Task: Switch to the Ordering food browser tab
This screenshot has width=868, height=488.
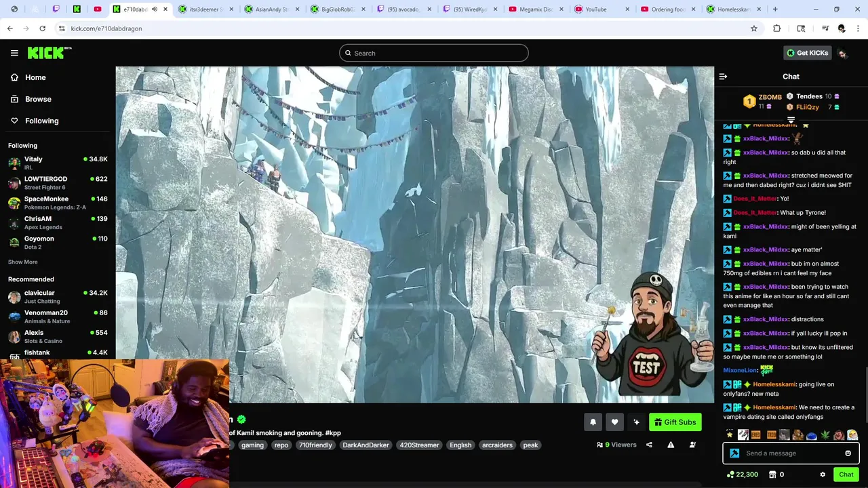Action: click(x=667, y=9)
